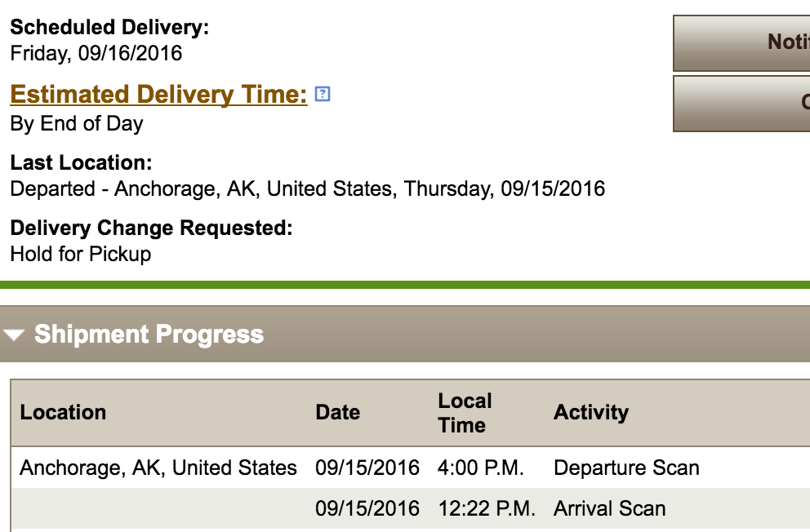
Task: Click the button below the Notif button
Action: pos(741,104)
